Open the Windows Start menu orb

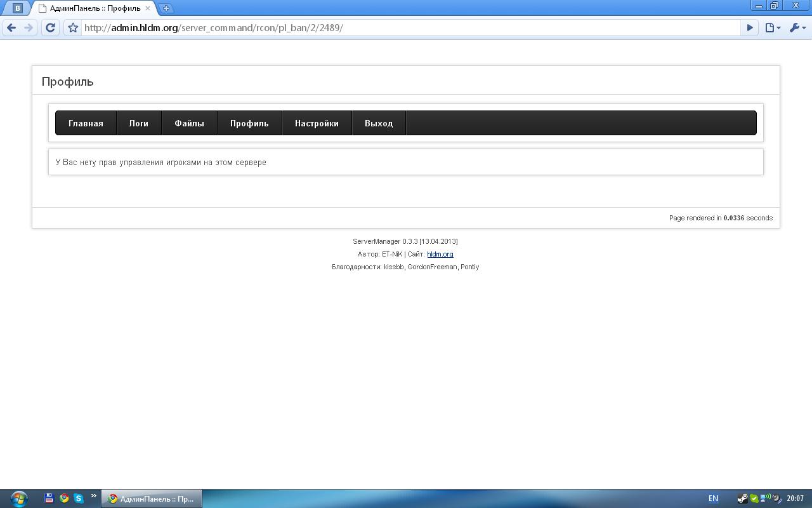click(19, 498)
